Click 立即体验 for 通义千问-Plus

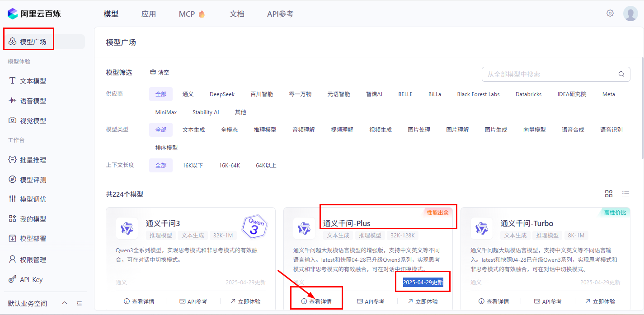[x=423, y=301]
